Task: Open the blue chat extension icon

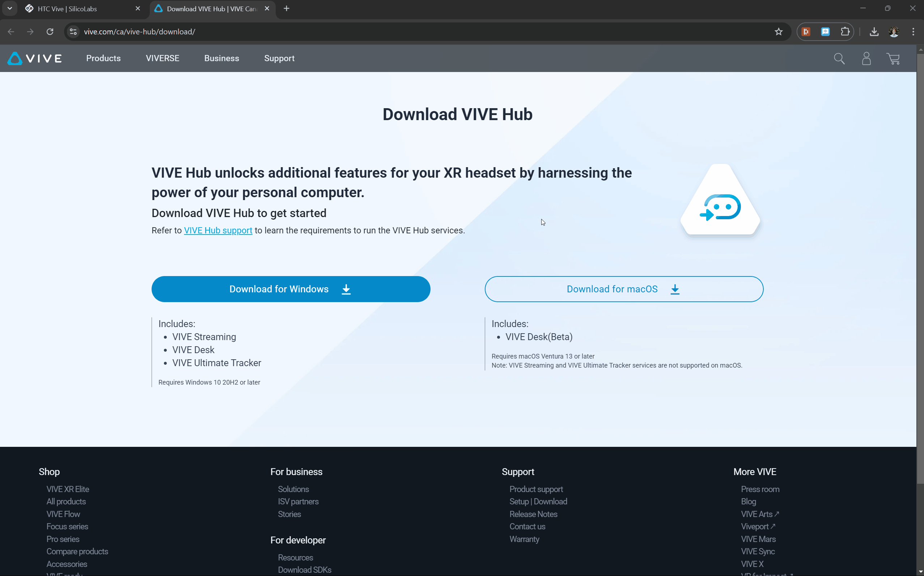Action: pos(825,31)
